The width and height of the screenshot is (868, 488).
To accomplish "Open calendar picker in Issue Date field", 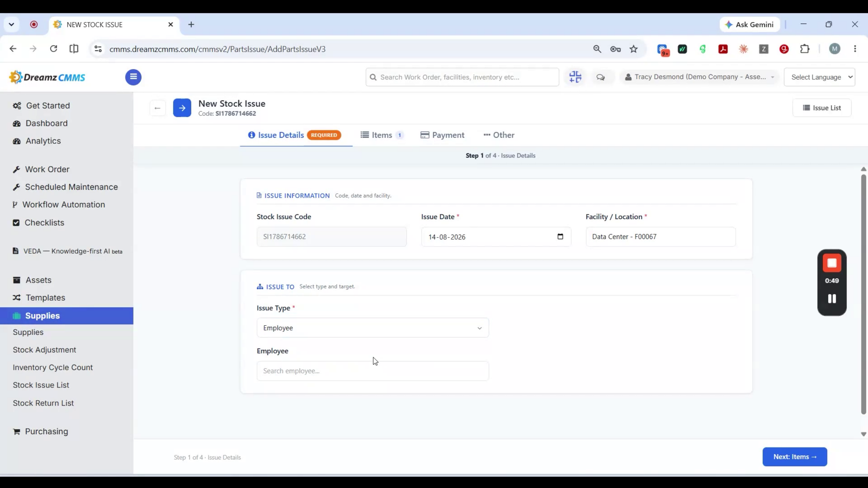I will [x=560, y=236].
